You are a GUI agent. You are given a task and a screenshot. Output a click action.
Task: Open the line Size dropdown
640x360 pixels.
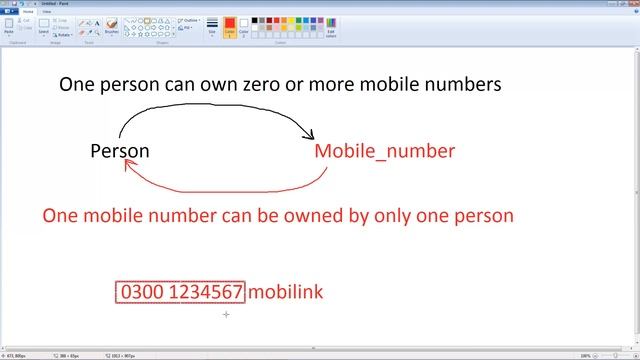tap(212, 27)
